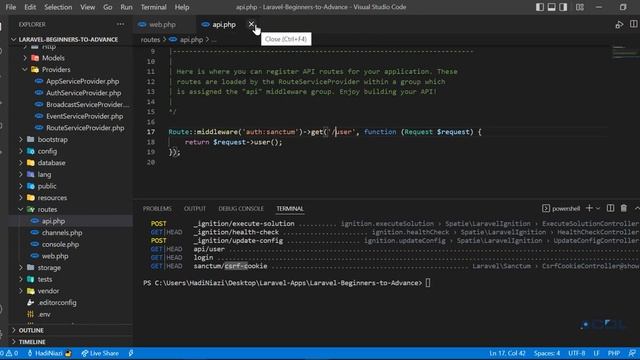Open Customize Layout icon
640x360 pixels.
(x=580, y=7)
